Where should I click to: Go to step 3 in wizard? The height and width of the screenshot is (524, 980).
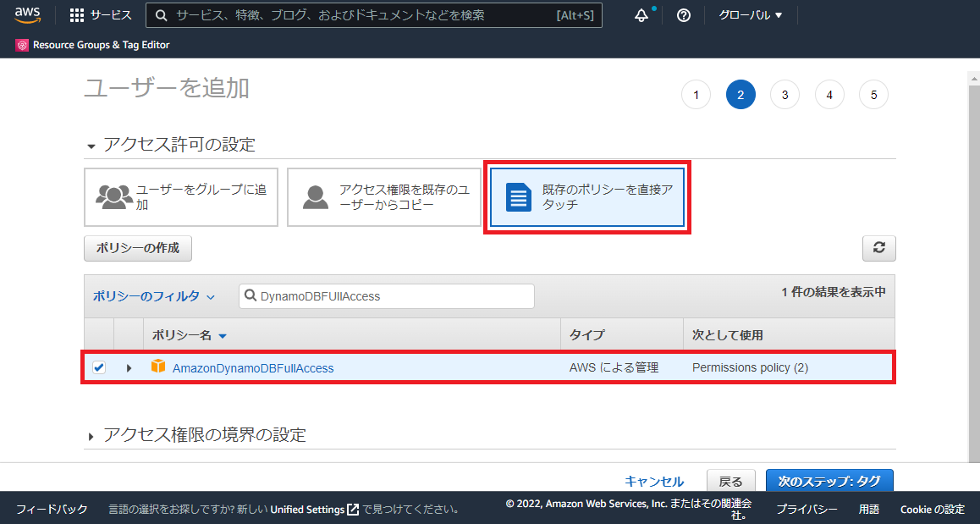[785, 95]
